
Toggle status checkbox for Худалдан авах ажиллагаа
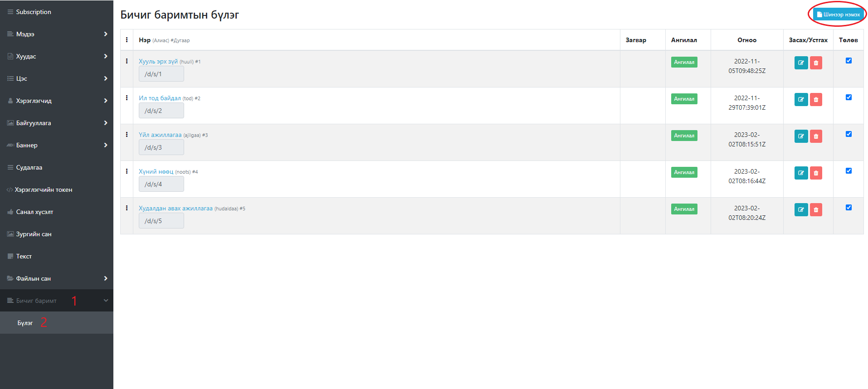[848, 208]
